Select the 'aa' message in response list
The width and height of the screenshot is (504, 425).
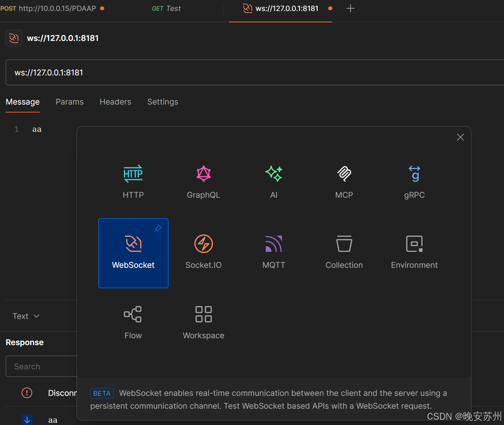[53, 420]
